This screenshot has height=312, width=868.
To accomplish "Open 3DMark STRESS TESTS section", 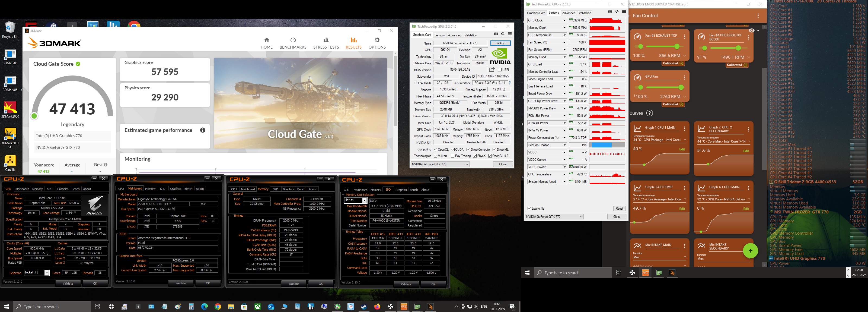I will pyautogui.click(x=326, y=43).
